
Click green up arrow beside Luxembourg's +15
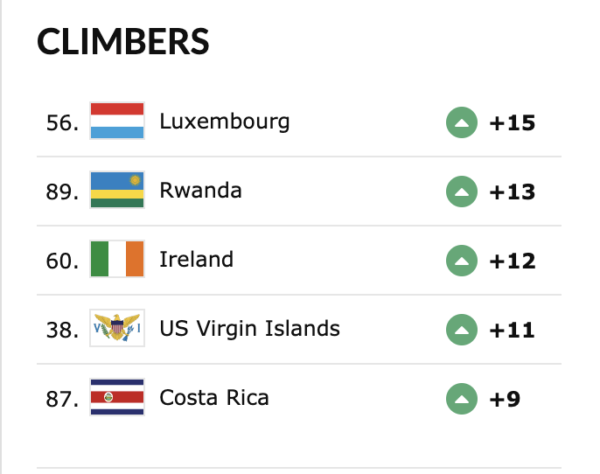tap(461, 123)
